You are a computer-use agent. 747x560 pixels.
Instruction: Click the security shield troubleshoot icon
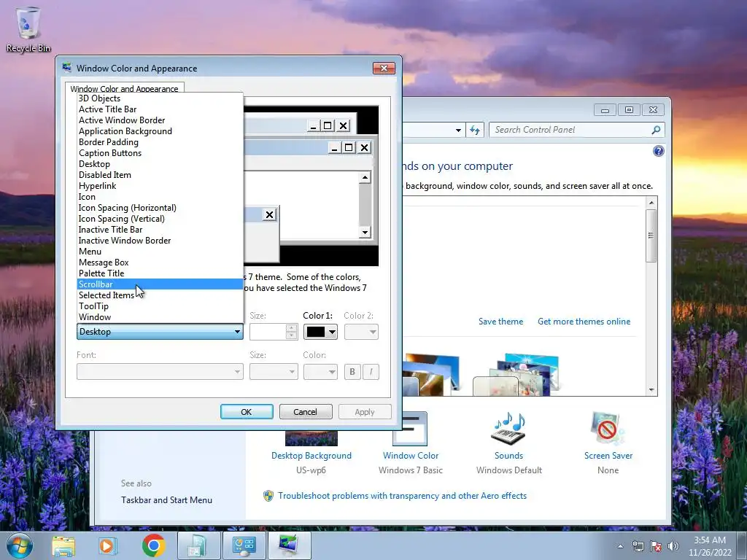click(268, 496)
